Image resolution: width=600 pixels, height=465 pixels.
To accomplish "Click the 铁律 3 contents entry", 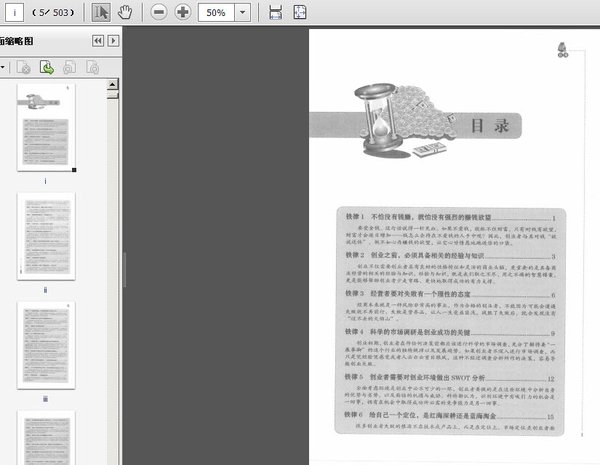I will (450, 294).
